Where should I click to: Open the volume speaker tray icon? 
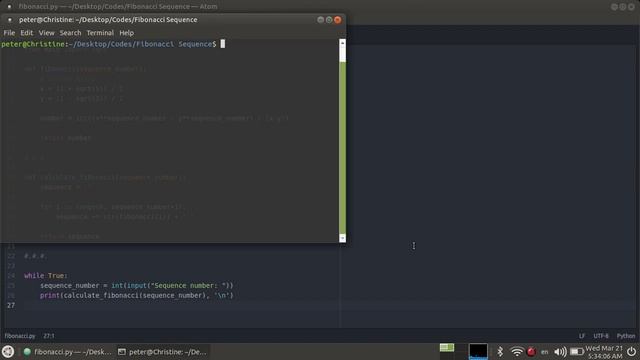point(560,351)
